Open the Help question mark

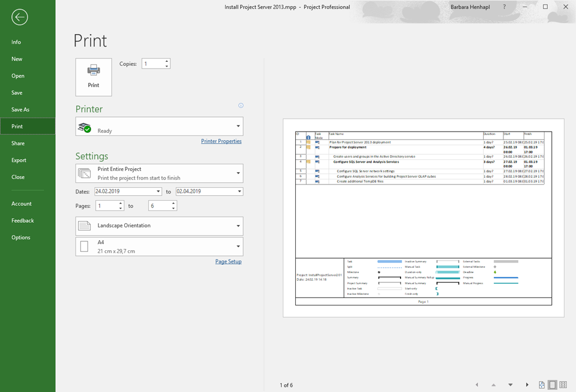pyautogui.click(x=504, y=7)
